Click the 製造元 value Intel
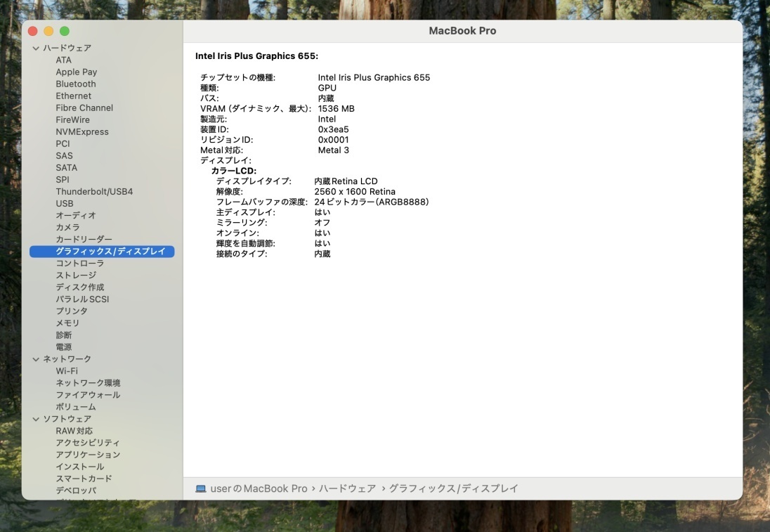Image resolution: width=770 pixels, height=532 pixels. click(x=327, y=119)
